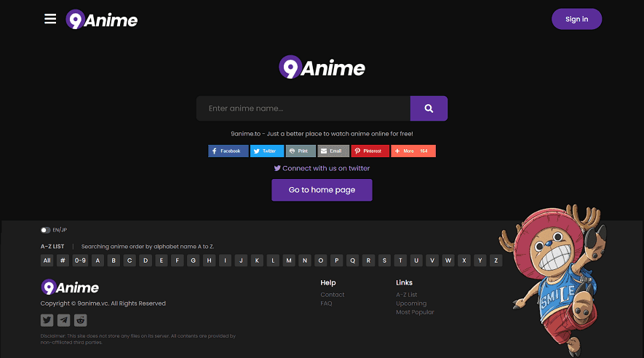This screenshot has height=358, width=644.
Task: Select letter N in the A-Z list
Action: pyautogui.click(x=305, y=260)
